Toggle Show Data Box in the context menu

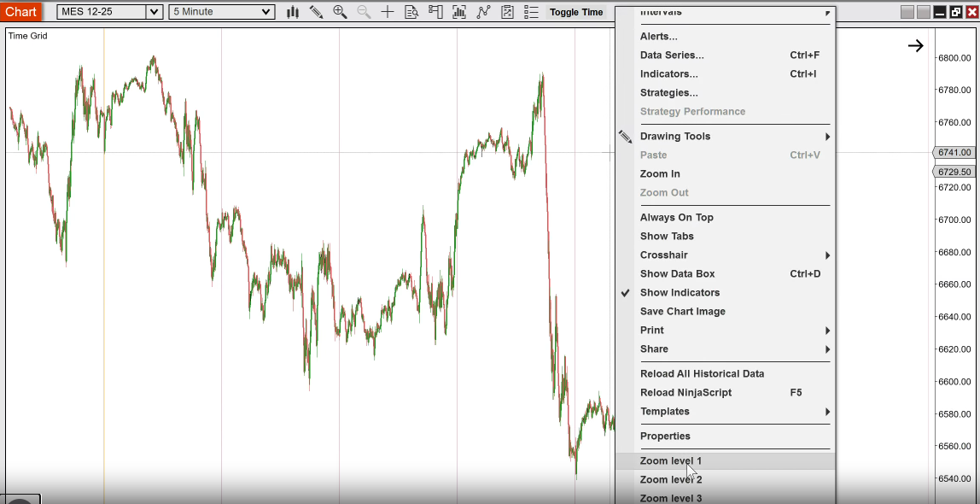725,274
